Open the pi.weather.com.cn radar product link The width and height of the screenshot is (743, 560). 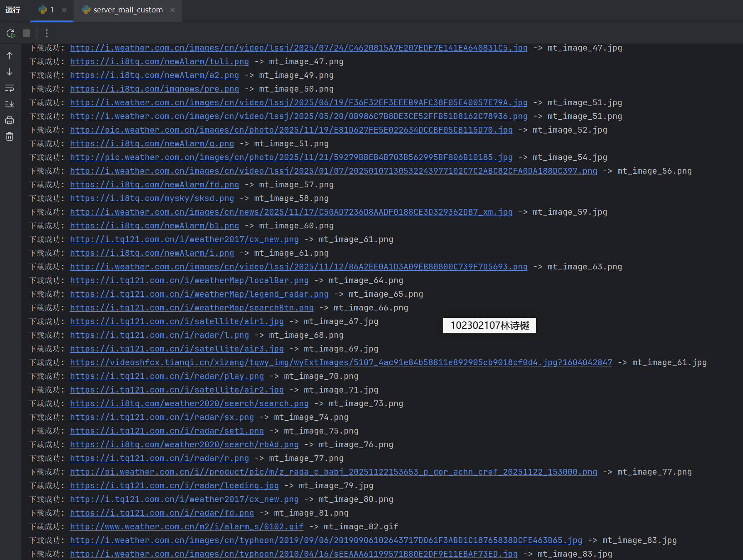[x=334, y=472]
